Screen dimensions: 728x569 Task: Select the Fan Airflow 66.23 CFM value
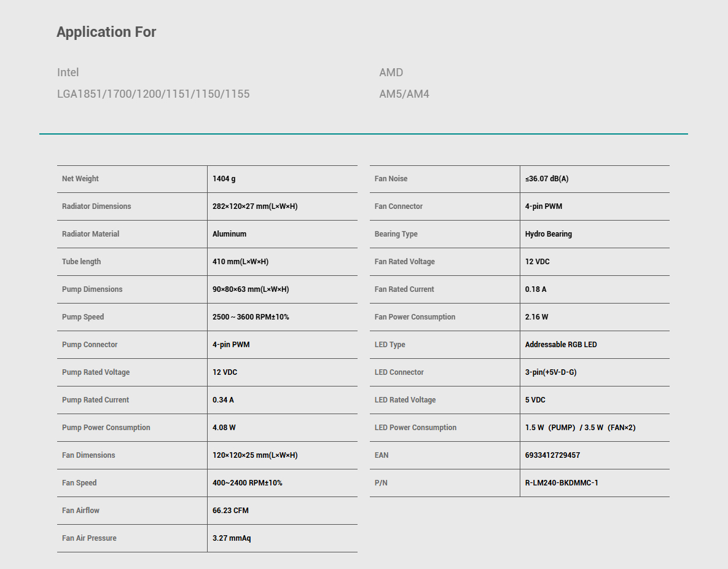pyautogui.click(x=230, y=511)
